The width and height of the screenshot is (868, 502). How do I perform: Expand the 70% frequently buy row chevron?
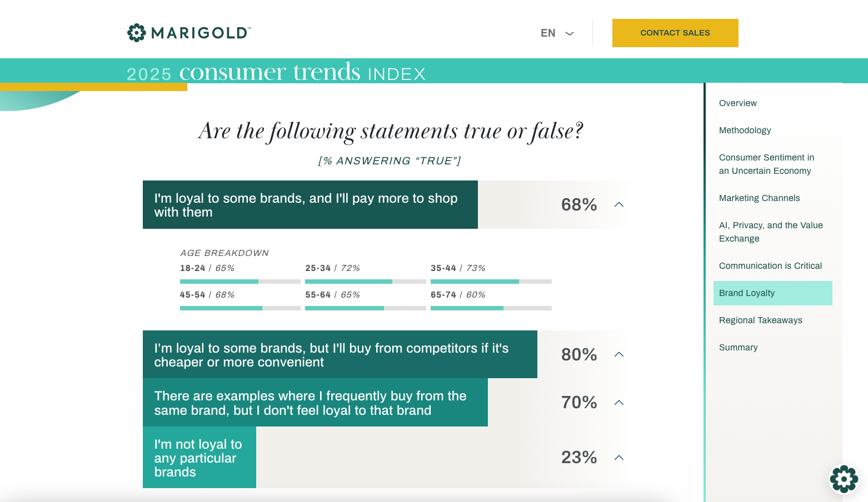(619, 403)
